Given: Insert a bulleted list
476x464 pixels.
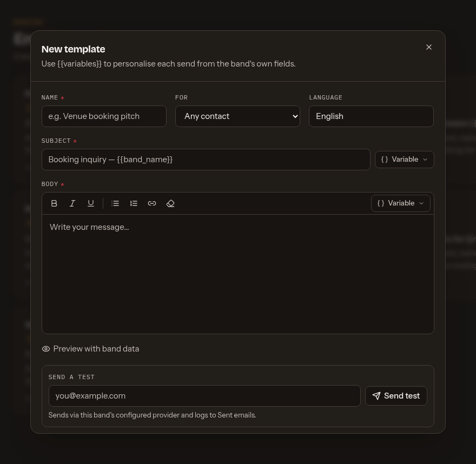Looking at the screenshot, I should click(x=115, y=203).
